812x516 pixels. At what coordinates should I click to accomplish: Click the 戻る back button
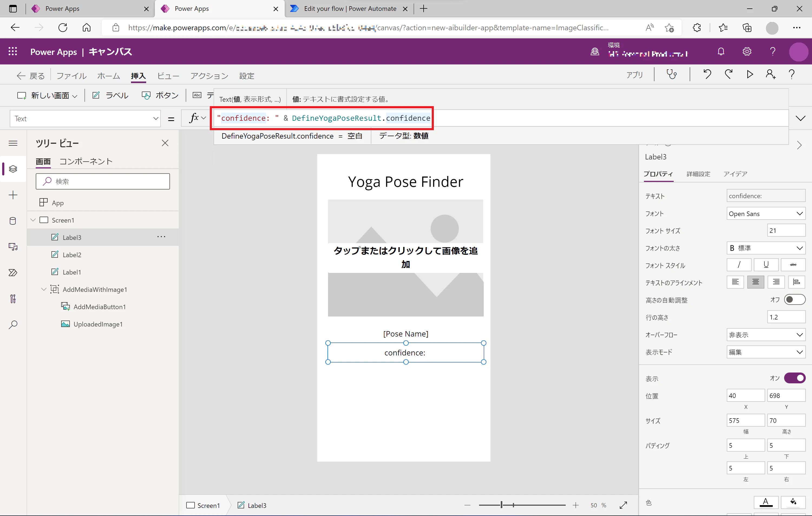[x=31, y=76]
